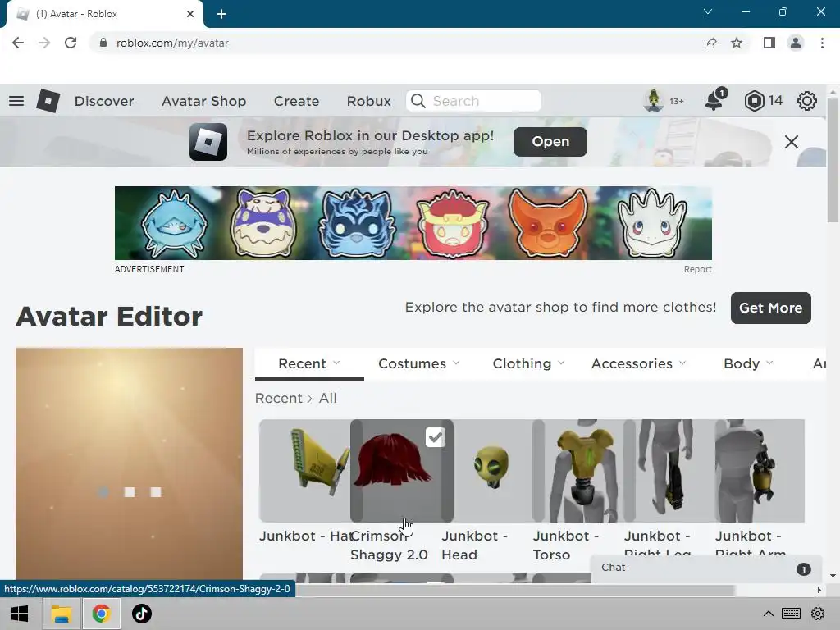The width and height of the screenshot is (840, 630).
Task: Close the desktop app banner
Action: 792,142
